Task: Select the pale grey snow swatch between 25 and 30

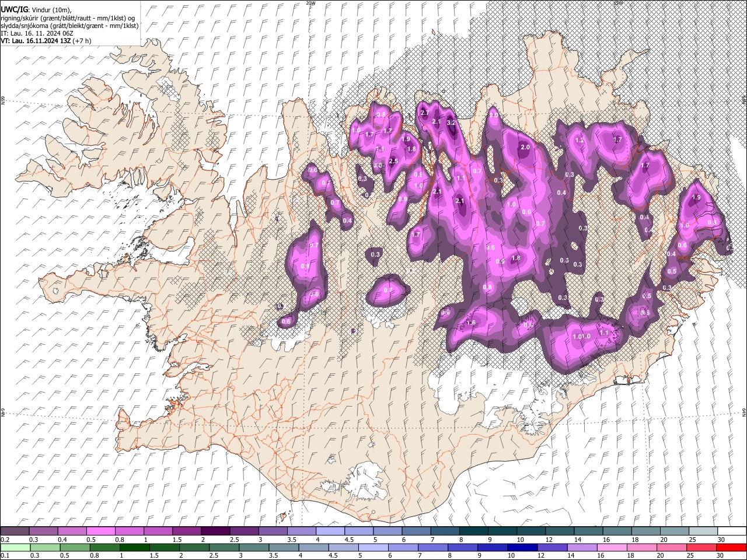Action: 703,531
